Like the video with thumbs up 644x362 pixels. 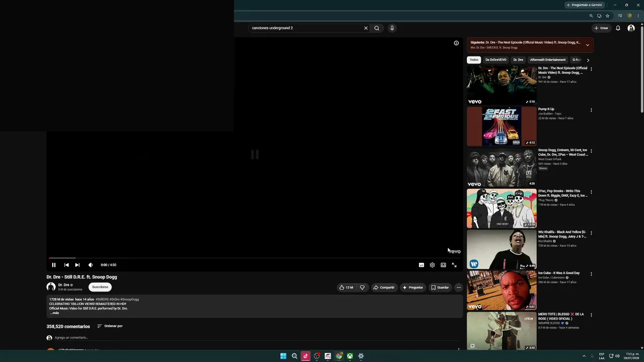click(x=346, y=288)
